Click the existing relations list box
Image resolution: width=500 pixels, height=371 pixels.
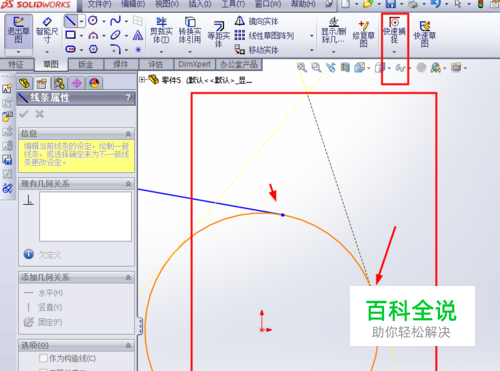(85, 216)
